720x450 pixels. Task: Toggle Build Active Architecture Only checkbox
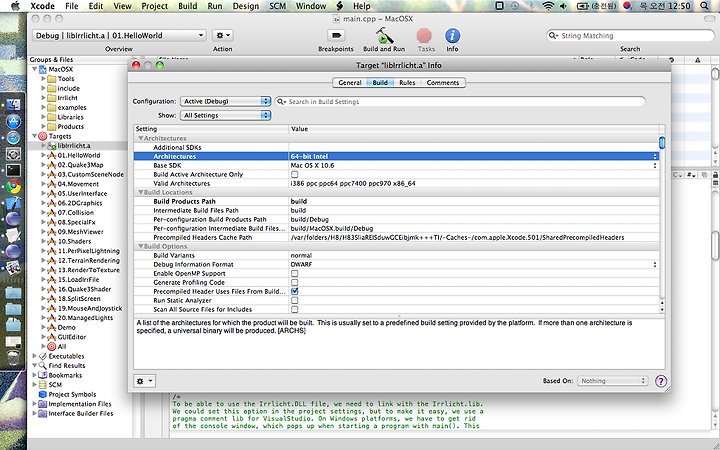pos(294,174)
